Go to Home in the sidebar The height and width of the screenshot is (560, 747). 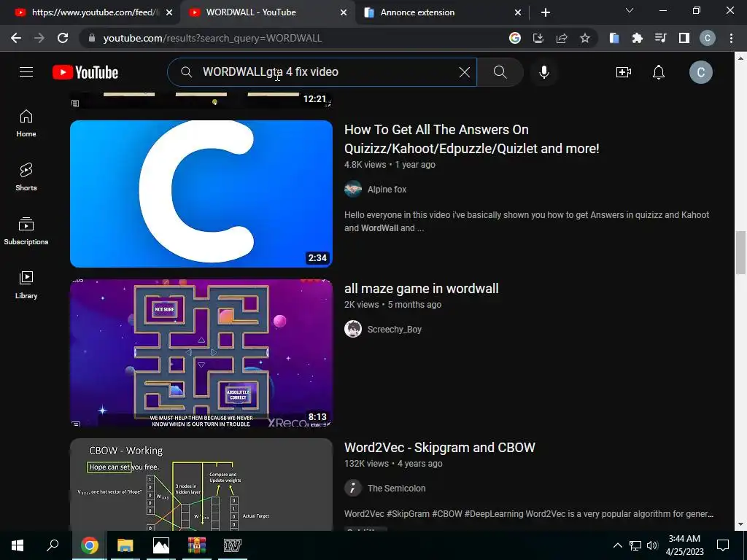(x=26, y=123)
